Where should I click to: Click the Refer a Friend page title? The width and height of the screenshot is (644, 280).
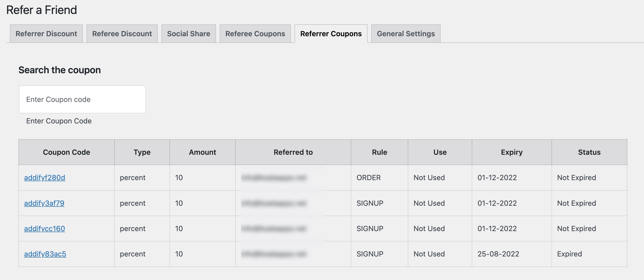click(x=42, y=10)
